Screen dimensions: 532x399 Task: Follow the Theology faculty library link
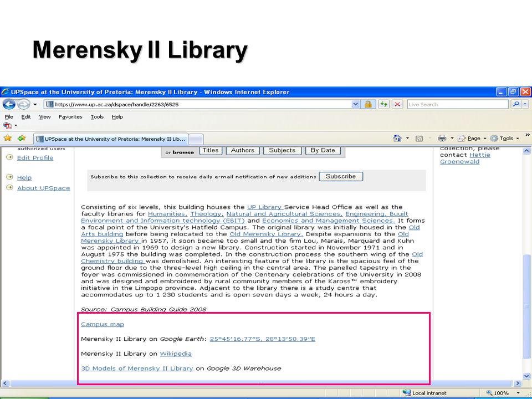207,214
